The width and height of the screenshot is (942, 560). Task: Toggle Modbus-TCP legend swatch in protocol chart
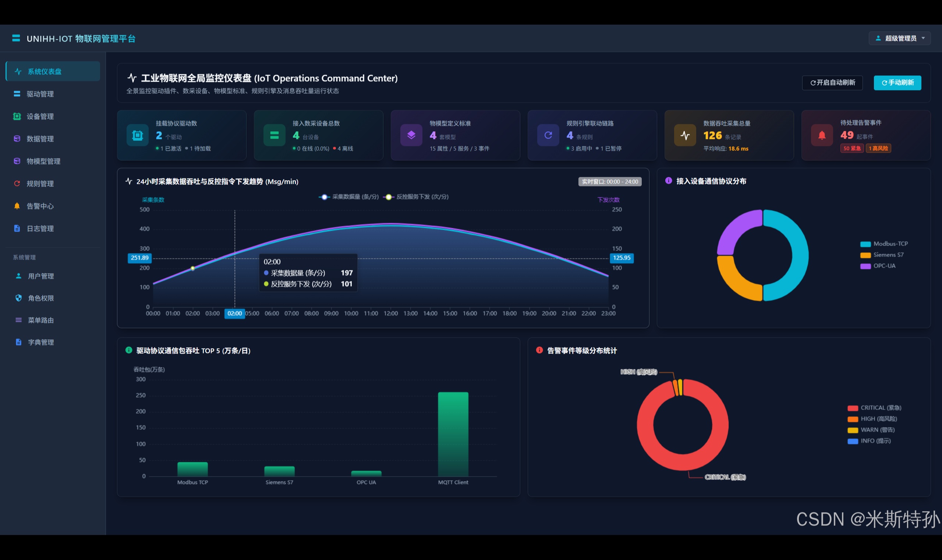point(865,244)
